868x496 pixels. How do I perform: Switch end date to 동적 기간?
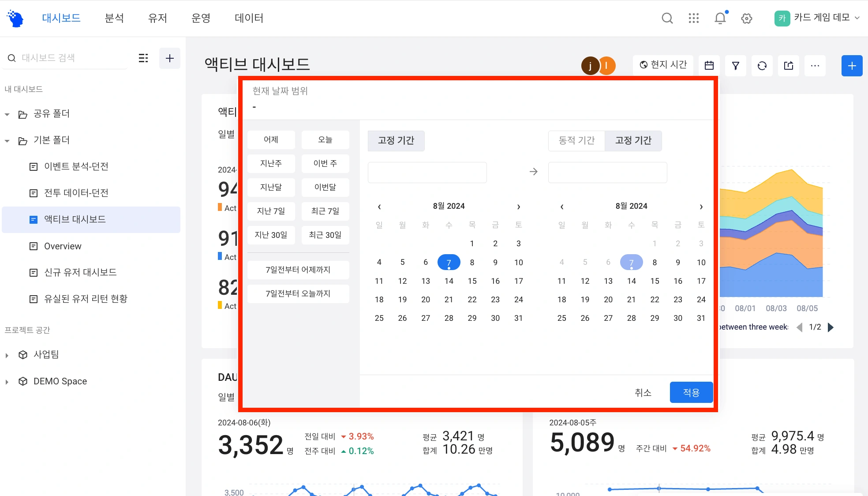click(576, 141)
